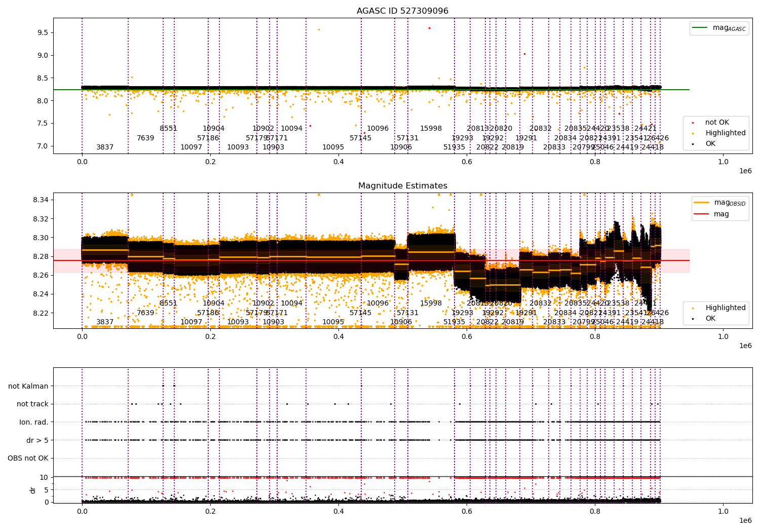Click obsid label '15998' in Magnitude Estimates plot

pyautogui.click(x=431, y=303)
